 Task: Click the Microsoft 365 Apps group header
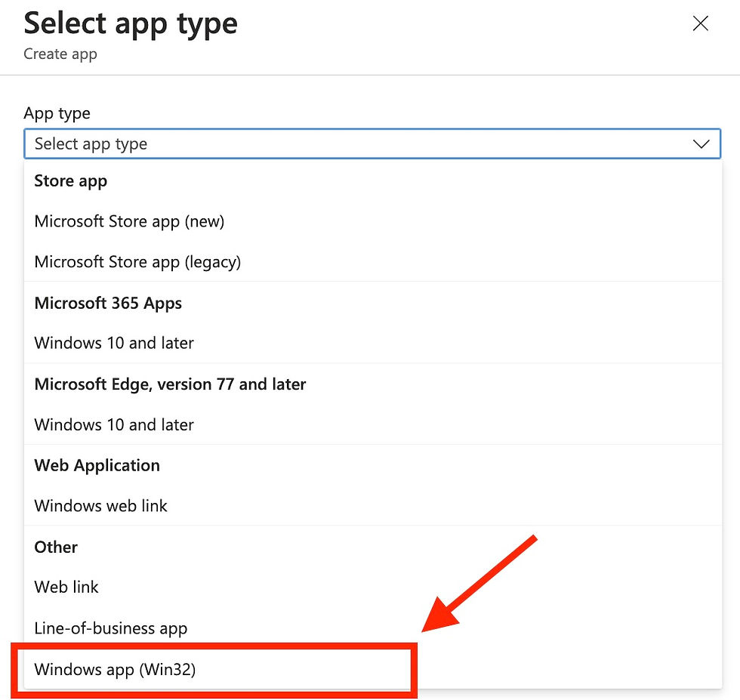tap(107, 303)
